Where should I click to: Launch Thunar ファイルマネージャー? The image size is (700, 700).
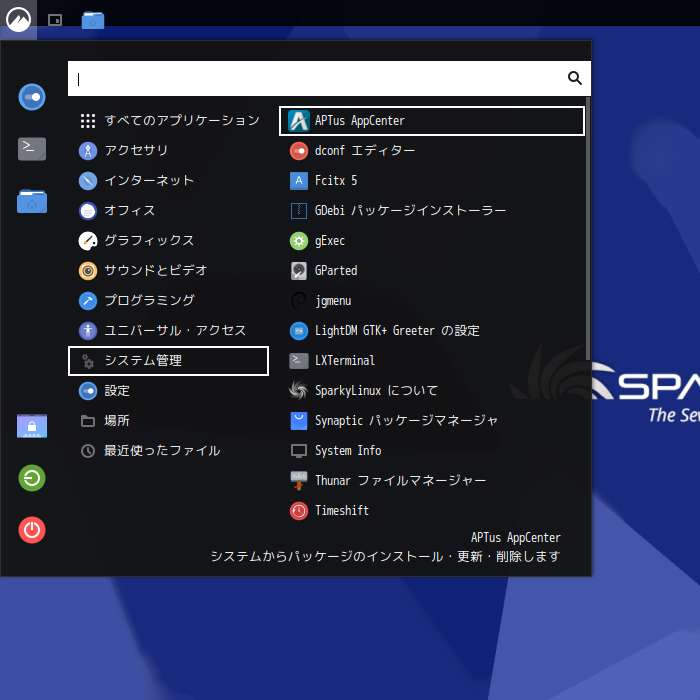(x=432, y=480)
